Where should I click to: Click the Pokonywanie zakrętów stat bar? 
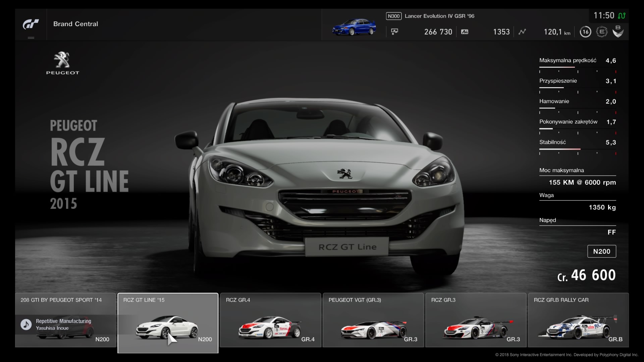tap(578, 129)
